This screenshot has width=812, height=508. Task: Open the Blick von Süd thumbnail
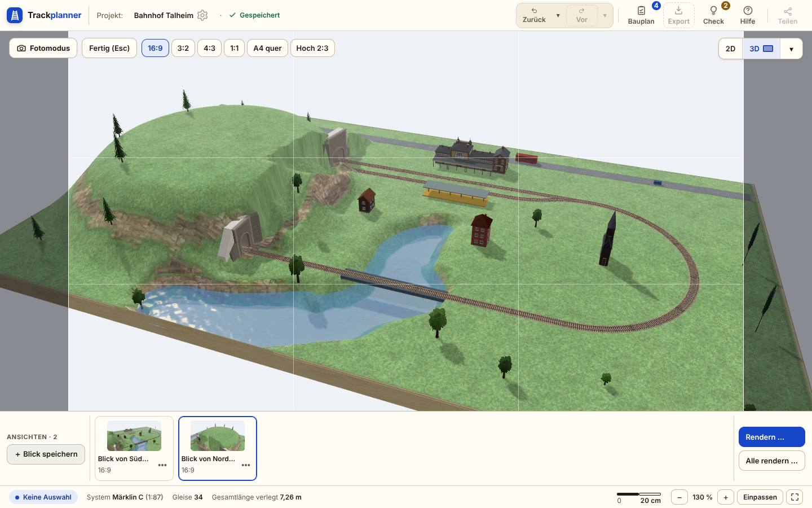point(134,436)
